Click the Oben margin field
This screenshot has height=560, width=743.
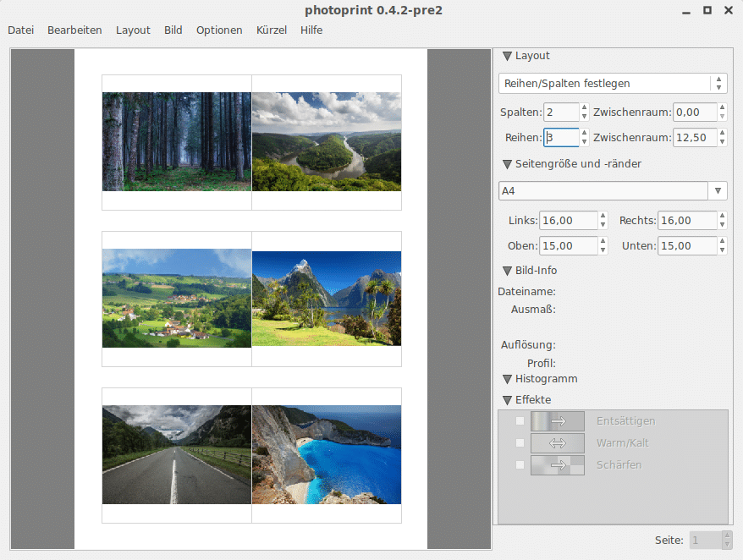pyautogui.click(x=568, y=246)
